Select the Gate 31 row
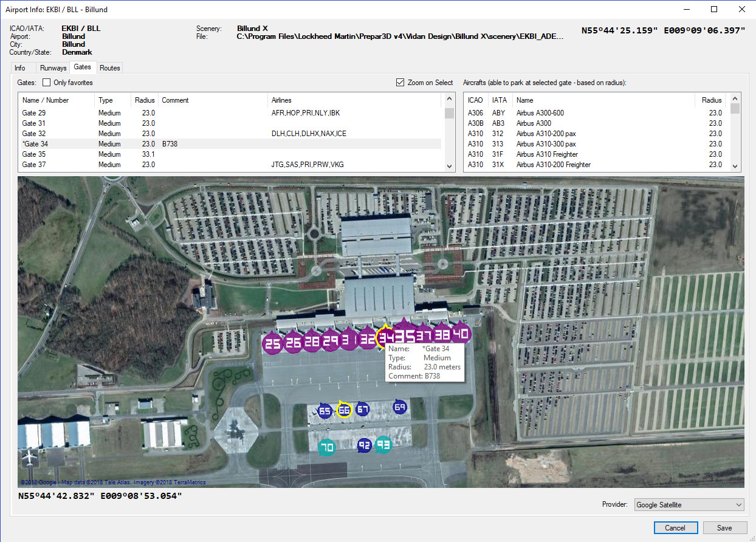The width and height of the screenshot is (756, 542). pyautogui.click(x=230, y=123)
